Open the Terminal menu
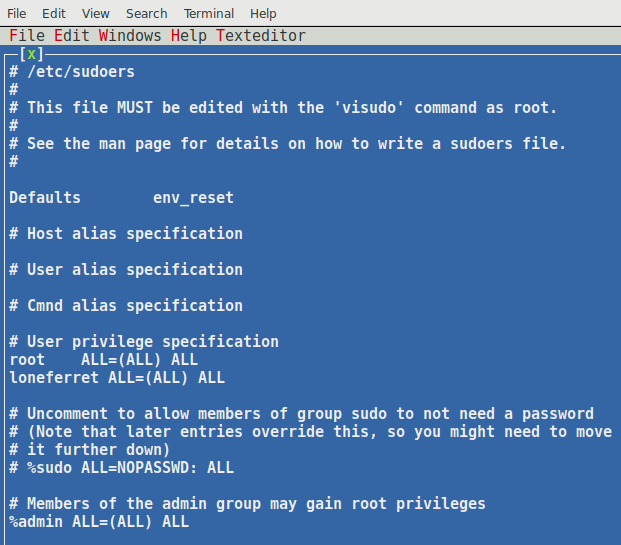 pyautogui.click(x=209, y=14)
